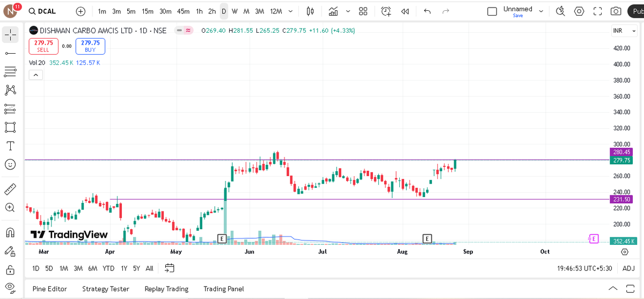The image size is (644, 299).
Task: Open the Strategy Tester tab
Action: pos(106,289)
